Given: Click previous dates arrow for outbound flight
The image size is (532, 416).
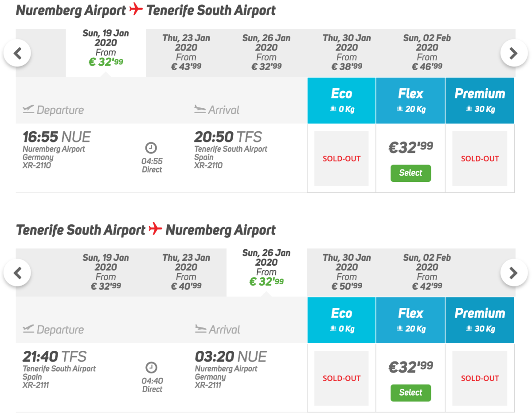Looking at the screenshot, I should point(17,54).
